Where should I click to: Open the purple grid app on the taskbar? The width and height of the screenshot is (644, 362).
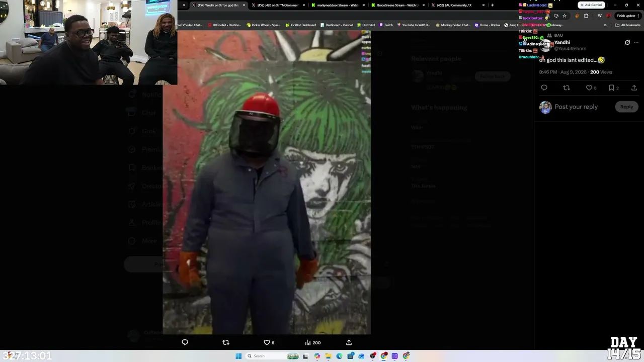pyautogui.click(x=395, y=356)
